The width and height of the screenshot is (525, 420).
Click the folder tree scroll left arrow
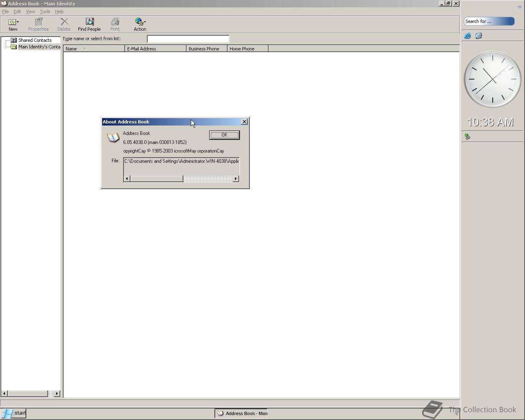(5, 394)
